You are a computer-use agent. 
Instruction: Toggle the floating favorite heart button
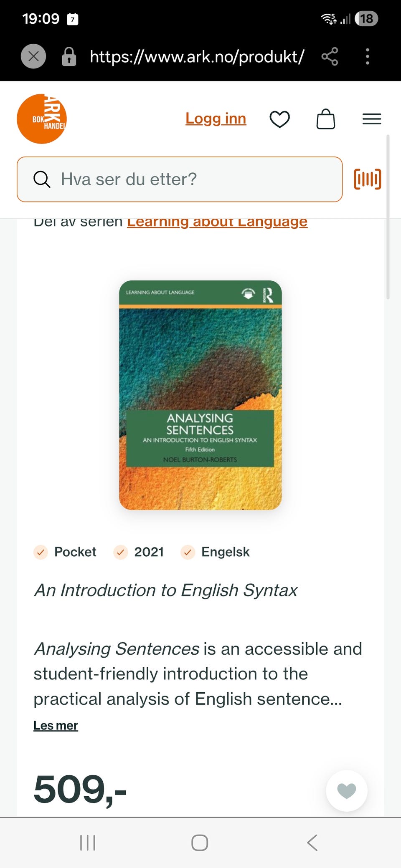[x=347, y=791]
